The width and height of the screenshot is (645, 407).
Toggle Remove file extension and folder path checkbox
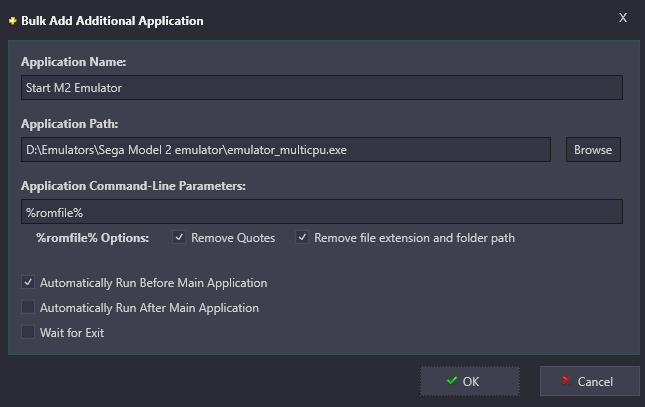[302, 237]
